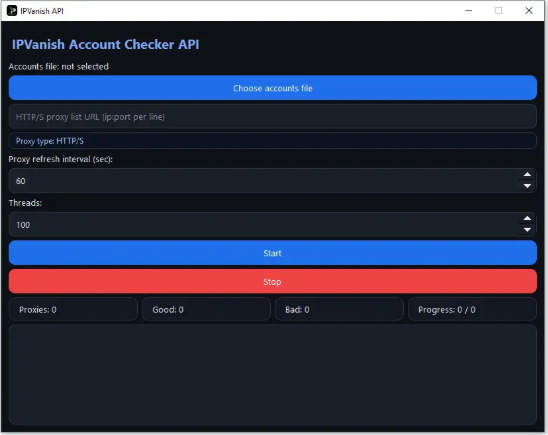Click the IPVanish app icon in title bar

[12, 10]
